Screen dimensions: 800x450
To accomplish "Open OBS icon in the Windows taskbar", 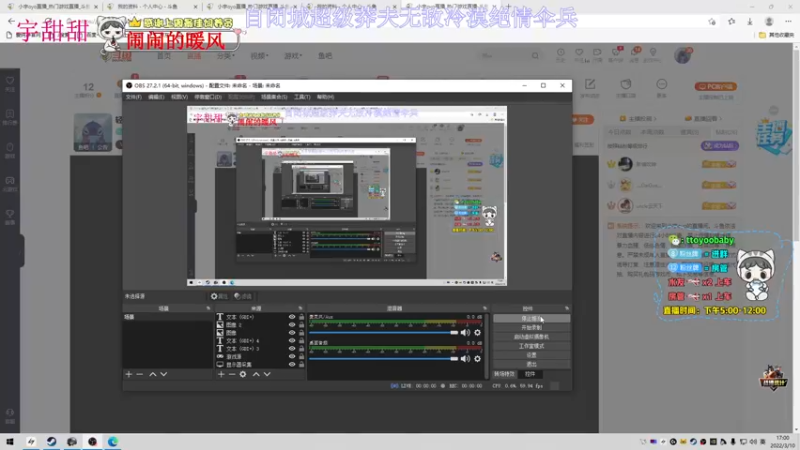I will pyautogui.click(x=92, y=442).
